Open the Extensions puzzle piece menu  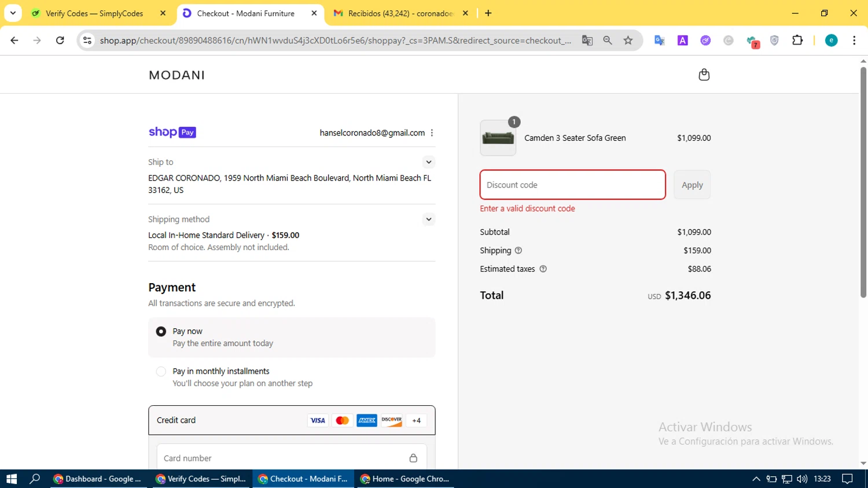(797, 41)
